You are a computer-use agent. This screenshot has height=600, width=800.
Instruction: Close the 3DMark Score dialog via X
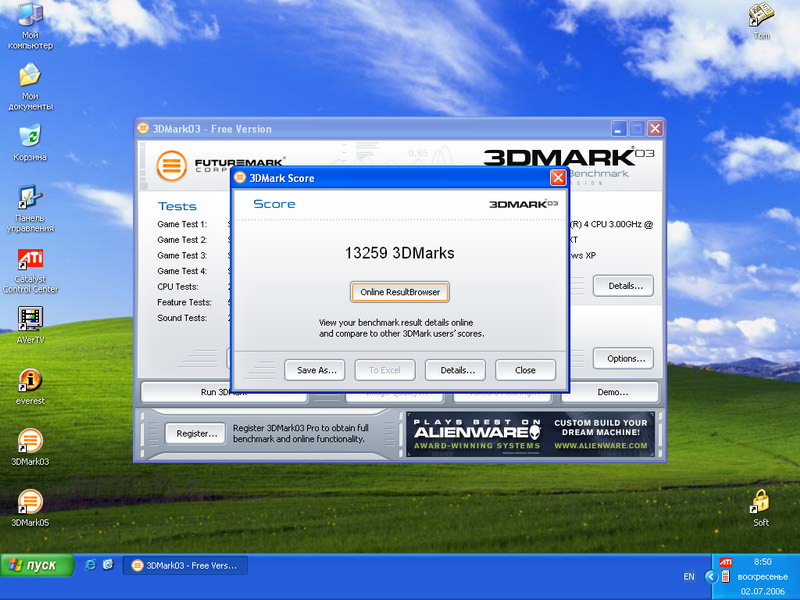click(x=558, y=178)
